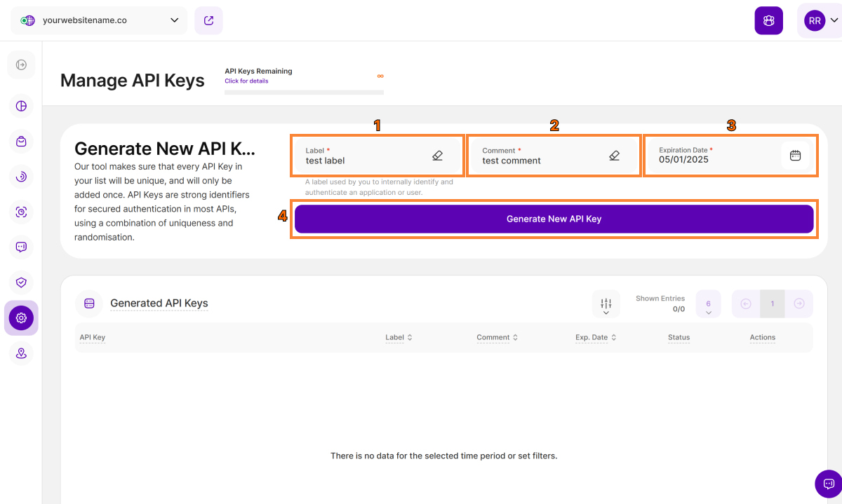Select the settings gear sidebar item
842x504 pixels.
point(21,318)
